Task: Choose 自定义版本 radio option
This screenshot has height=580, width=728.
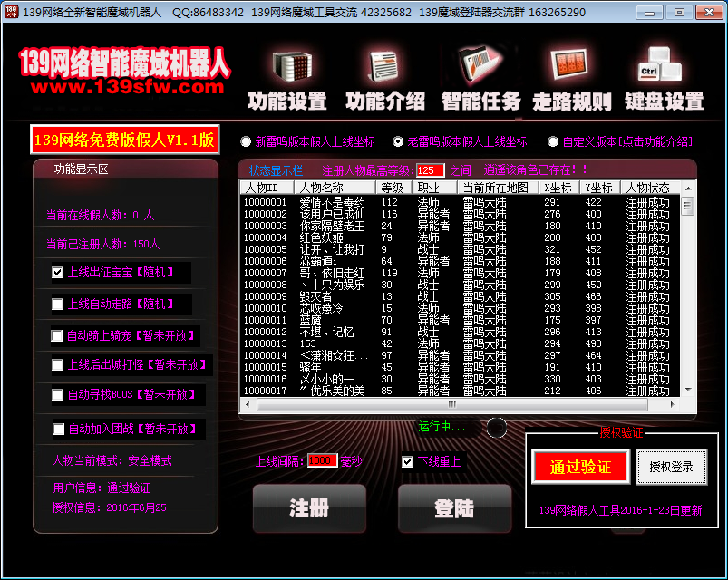Action: pos(553,142)
